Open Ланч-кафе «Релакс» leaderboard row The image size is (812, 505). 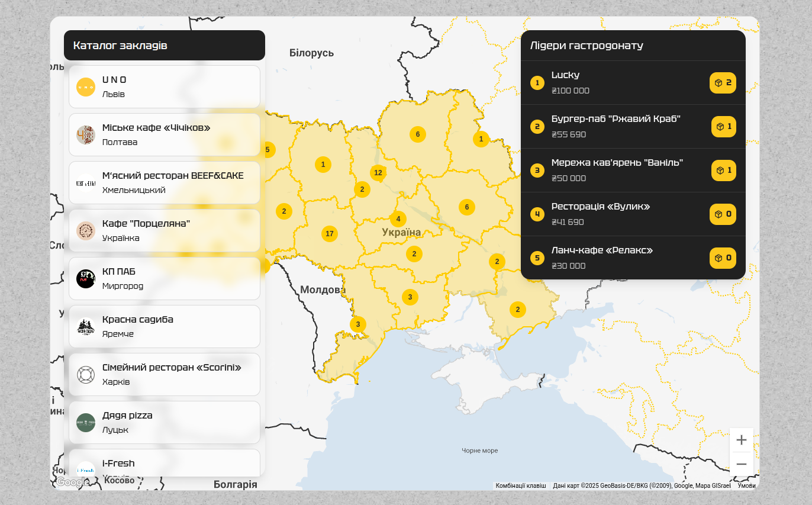tap(633, 258)
